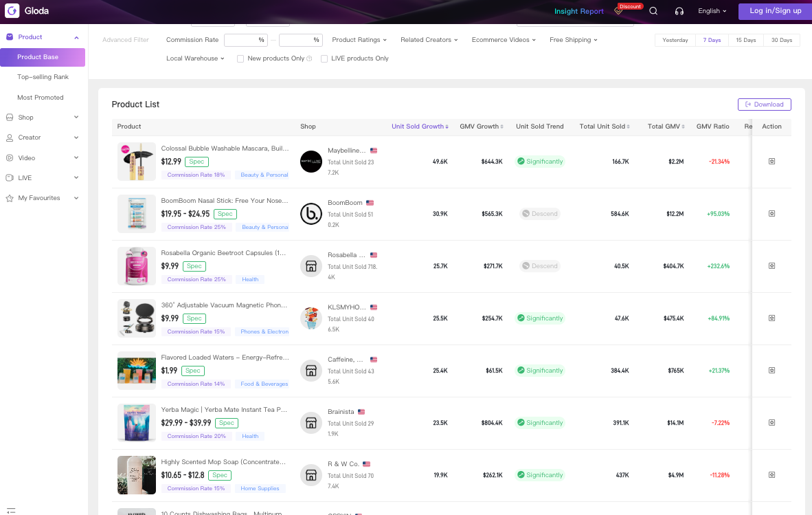Screen dimensions: 812x515
Task: Focus the minimum Commission Rate field
Action: [246, 40]
